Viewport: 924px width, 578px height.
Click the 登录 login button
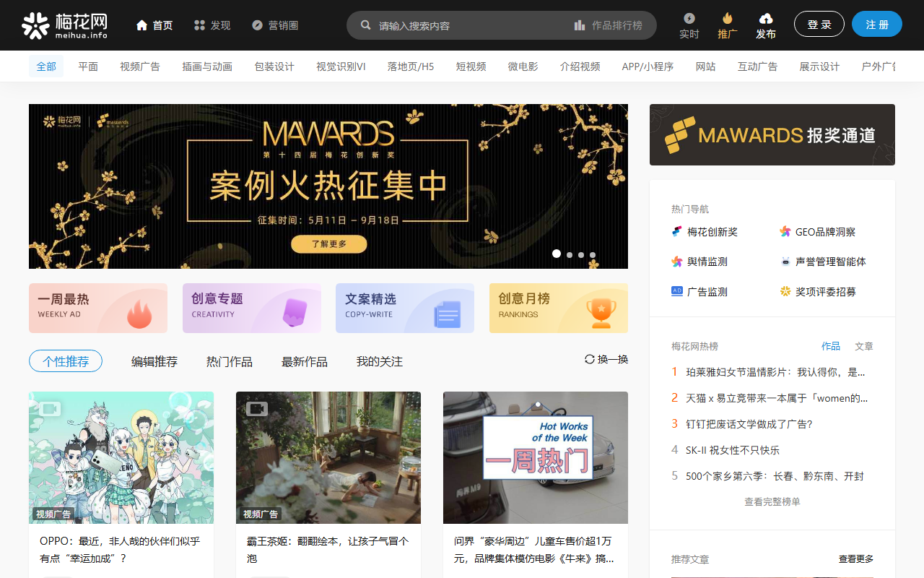819,24
